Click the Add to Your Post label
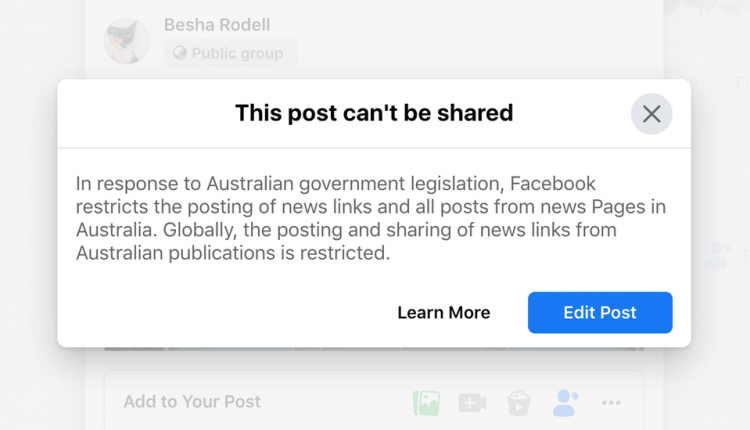The width and height of the screenshot is (750, 430). coord(192,401)
